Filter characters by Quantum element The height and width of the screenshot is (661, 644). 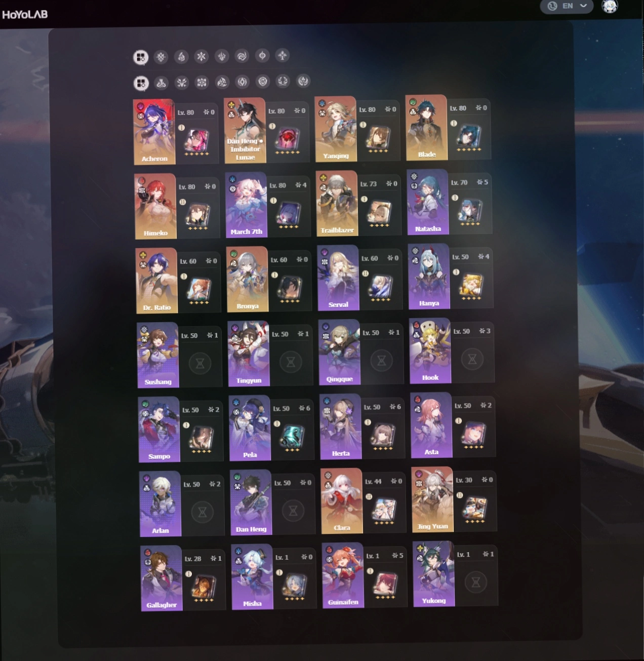click(262, 55)
